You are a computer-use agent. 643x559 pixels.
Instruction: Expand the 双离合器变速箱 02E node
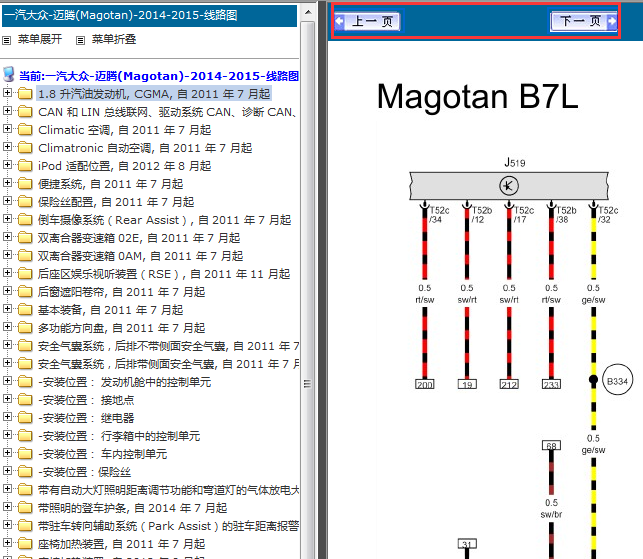(7, 237)
